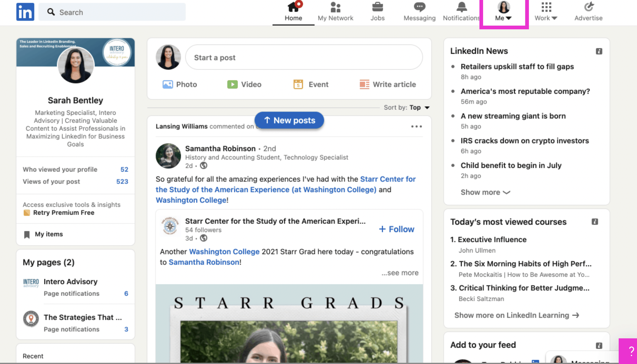Click the Start a post field

click(x=304, y=57)
